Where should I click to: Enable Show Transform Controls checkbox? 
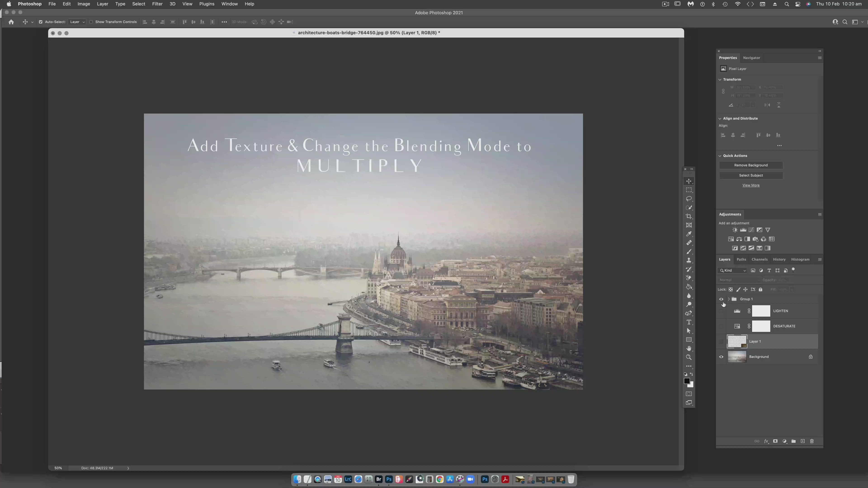tap(91, 22)
